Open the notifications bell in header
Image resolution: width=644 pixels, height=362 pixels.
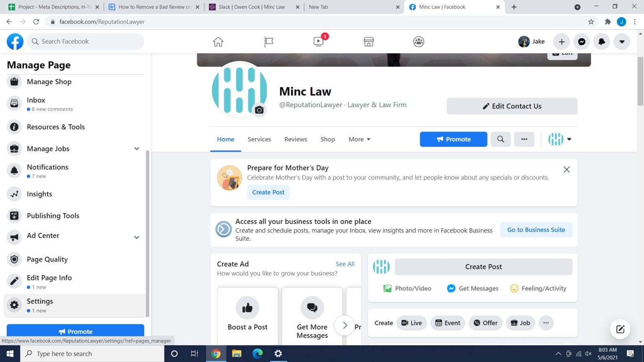pyautogui.click(x=602, y=41)
